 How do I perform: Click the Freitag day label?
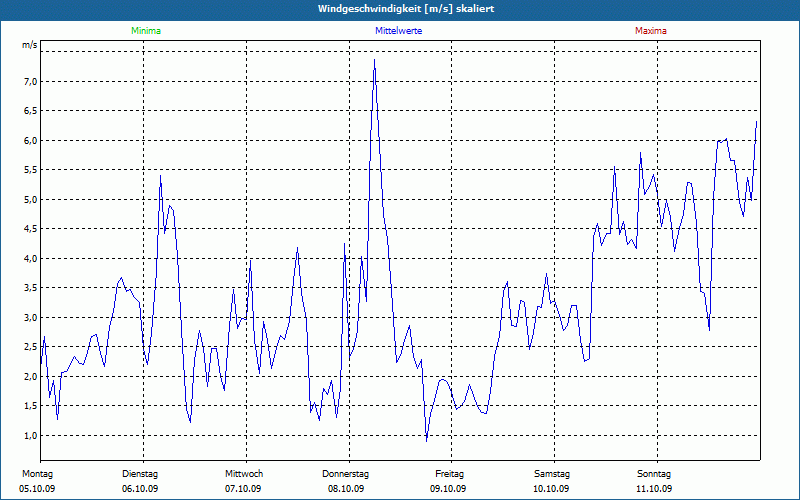coord(449,474)
